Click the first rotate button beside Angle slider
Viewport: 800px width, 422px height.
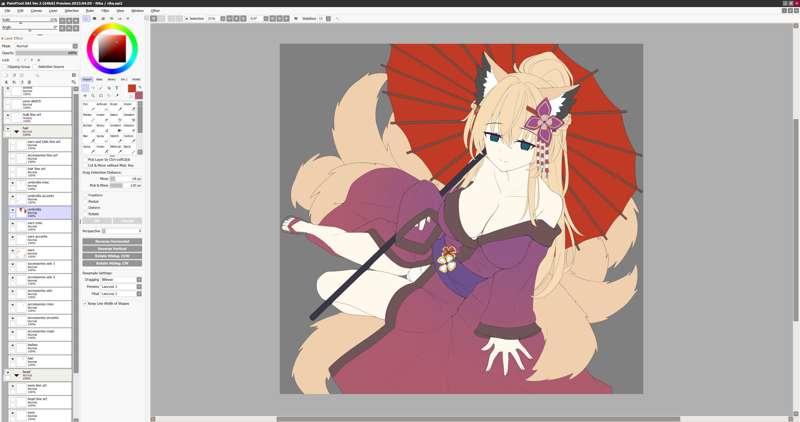pos(62,28)
